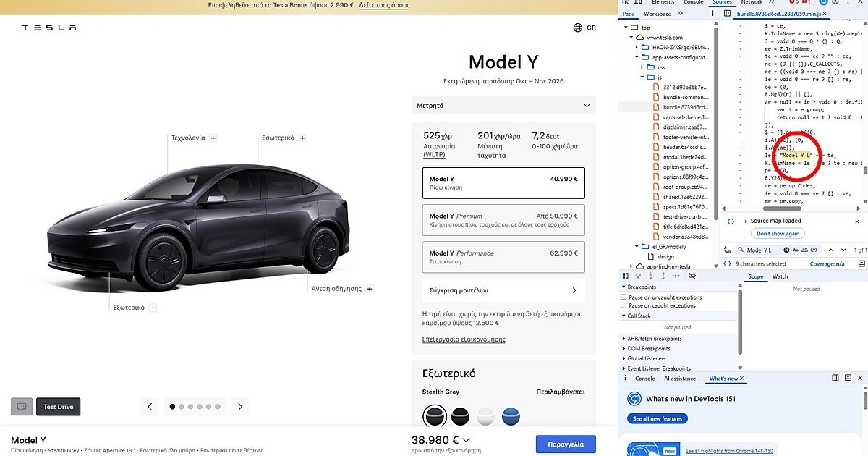Expand the css folder
This screenshot has width=868, height=456.
pos(642,67)
